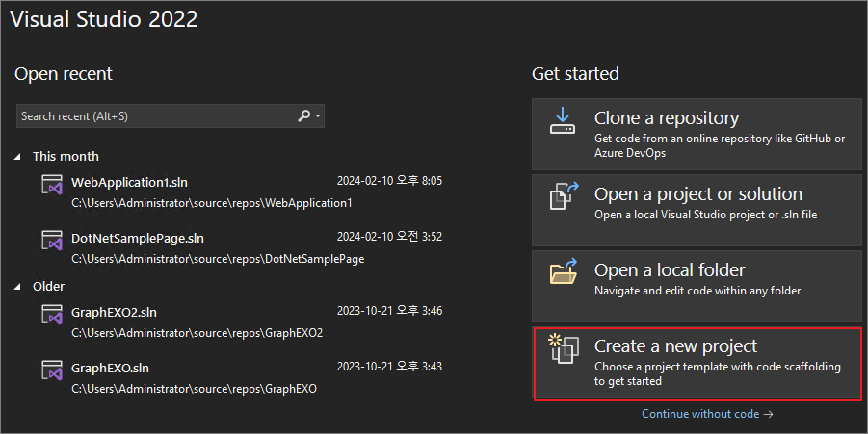The width and height of the screenshot is (868, 434).
Task: Click the Open a project or solution icon
Action: (x=564, y=195)
